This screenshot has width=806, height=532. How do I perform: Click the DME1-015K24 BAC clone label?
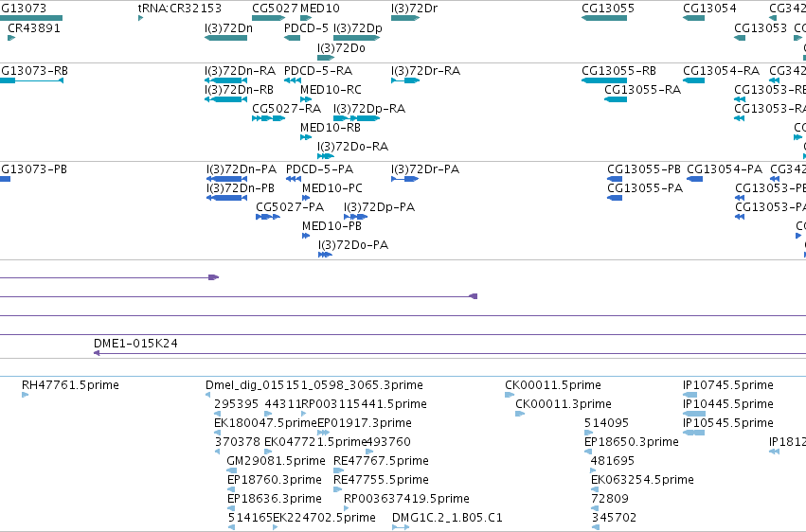click(x=135, y=344)
